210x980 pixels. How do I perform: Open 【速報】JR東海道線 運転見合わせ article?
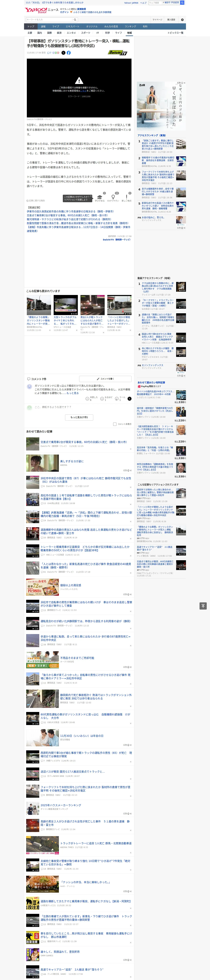(x=86, y=514)
